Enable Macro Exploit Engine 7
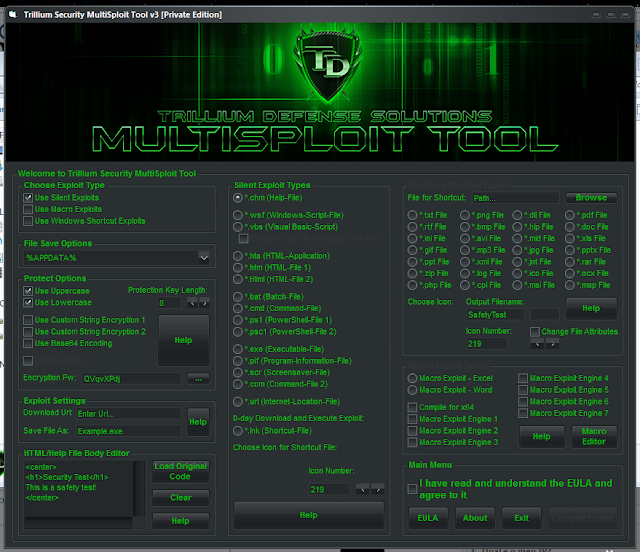This screenshot has height=552, width=640. click(523, 413)
